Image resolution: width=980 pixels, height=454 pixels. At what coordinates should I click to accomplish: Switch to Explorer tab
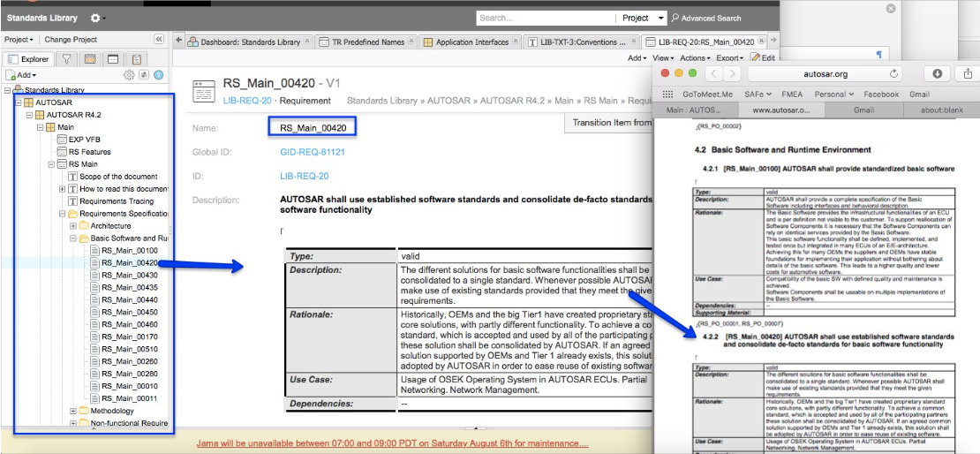[x=28, y=59]
